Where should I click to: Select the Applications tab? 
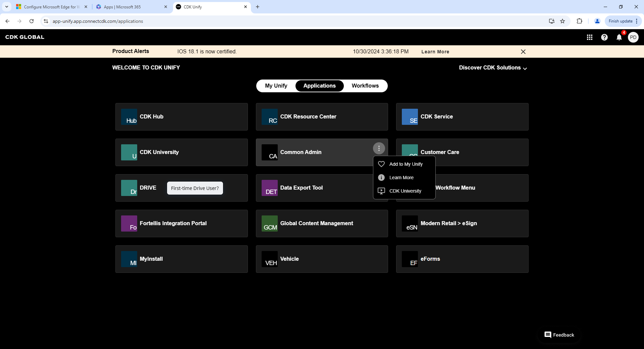click(320, 86)
